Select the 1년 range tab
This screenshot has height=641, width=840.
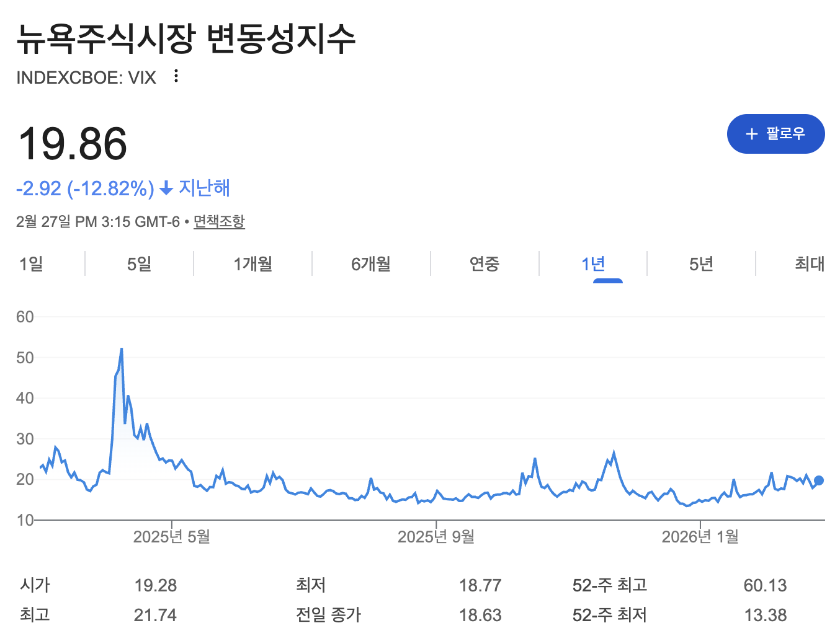point(593,264)
